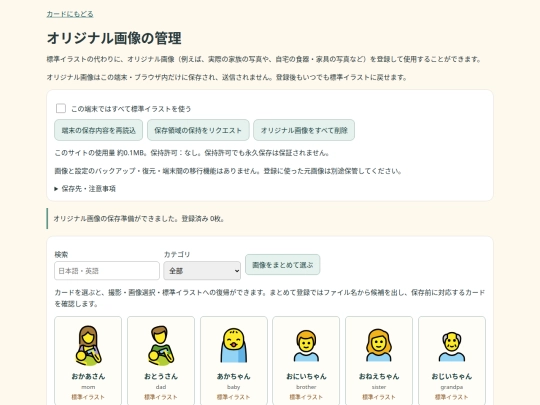Click status message 登録済み 0枚
The image size is (540, 405).
tap(203, 219)
